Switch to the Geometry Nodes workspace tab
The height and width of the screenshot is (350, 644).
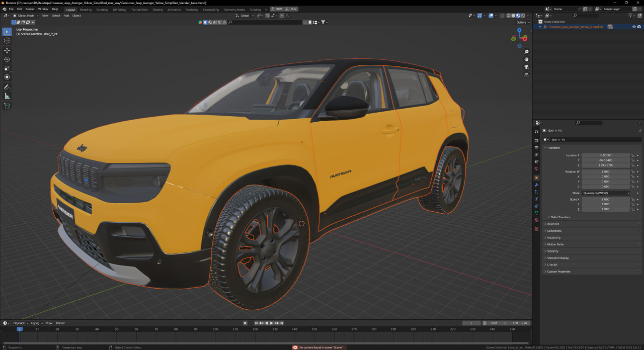[x=234, y=10]
